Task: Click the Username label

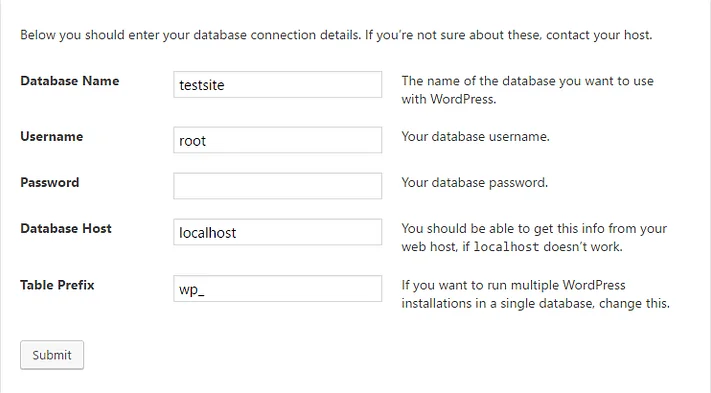Action: tap(52, 136)
